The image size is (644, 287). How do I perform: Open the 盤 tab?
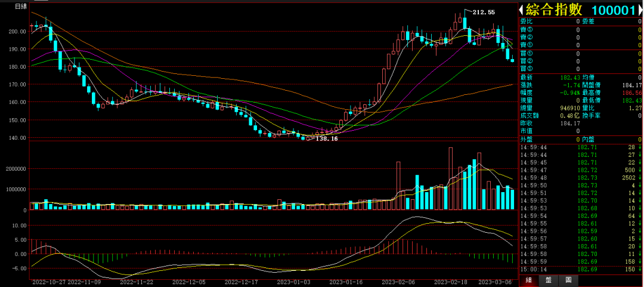click(x=549, y=280)
